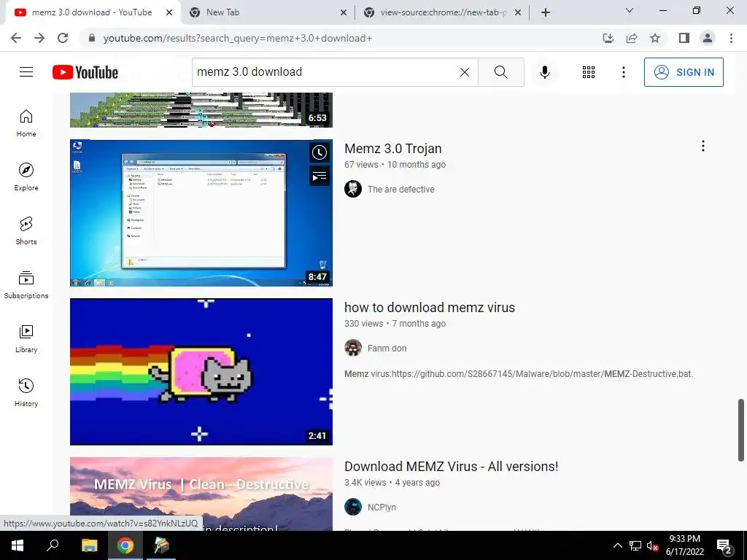Open Chrome three-dot menu
Image resolution: width=747 pixels, height=560 pixels.
[x=731, y=38]
